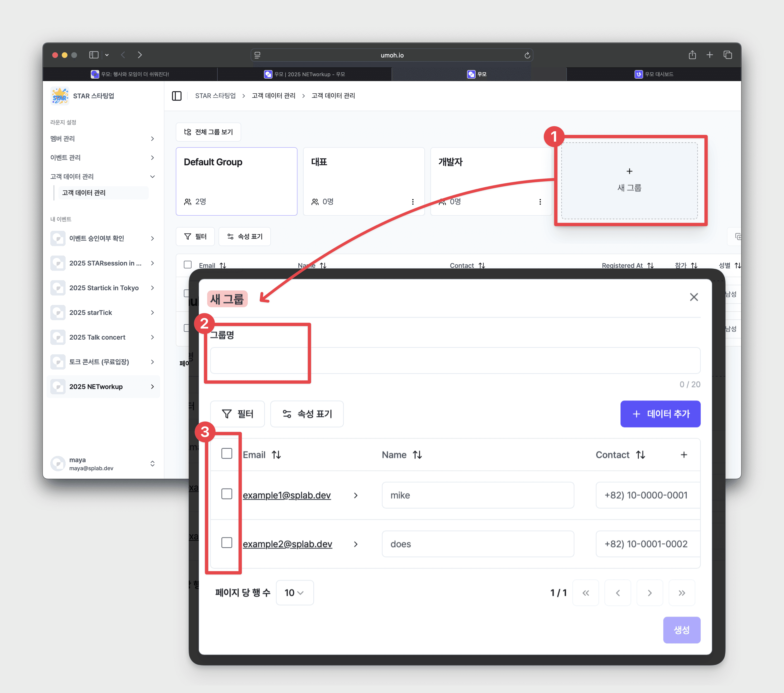The image size is (784, 693).
Task: Open the 대표 group three-dot menu
Action: pyautogui.click(x=413, y=202)
